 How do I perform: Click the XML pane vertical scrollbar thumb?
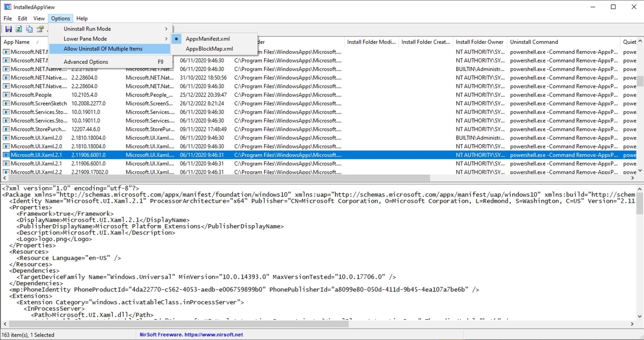click(x=640, y=203)
